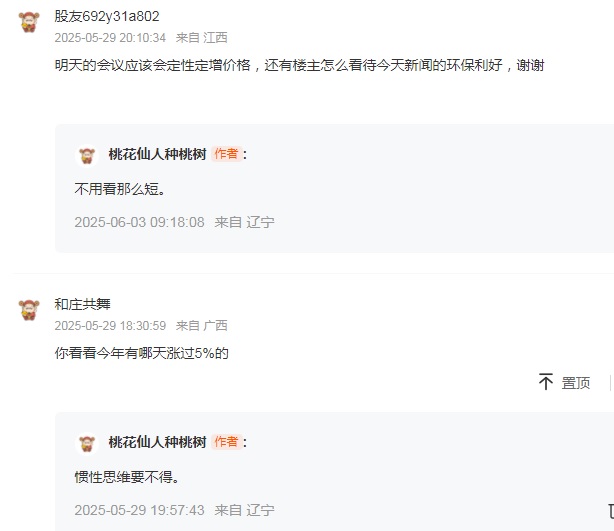Click the 作者 badge above 惯性思维要不得
This screenshot has width=614, height=531.
[226, 442]
